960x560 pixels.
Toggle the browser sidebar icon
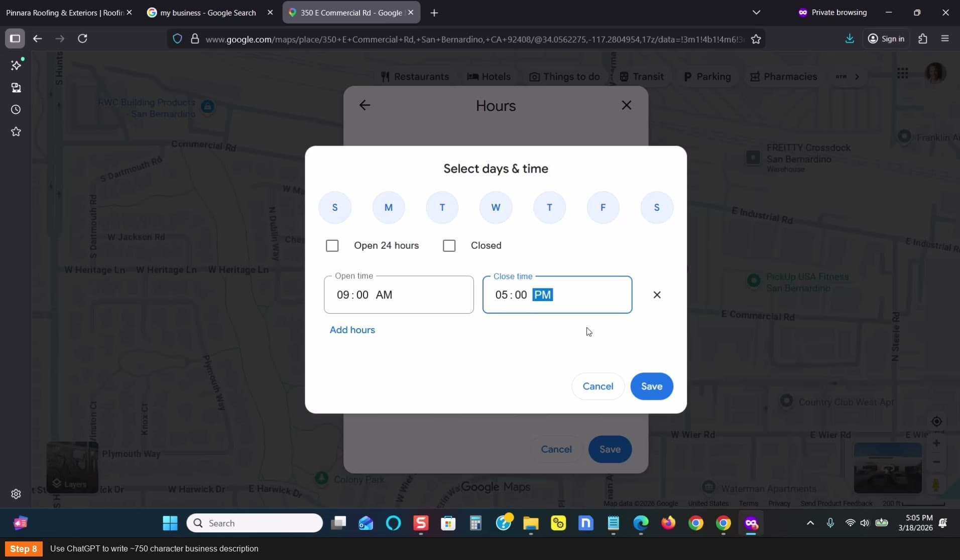pyautogui.click(x=15, y=39)
